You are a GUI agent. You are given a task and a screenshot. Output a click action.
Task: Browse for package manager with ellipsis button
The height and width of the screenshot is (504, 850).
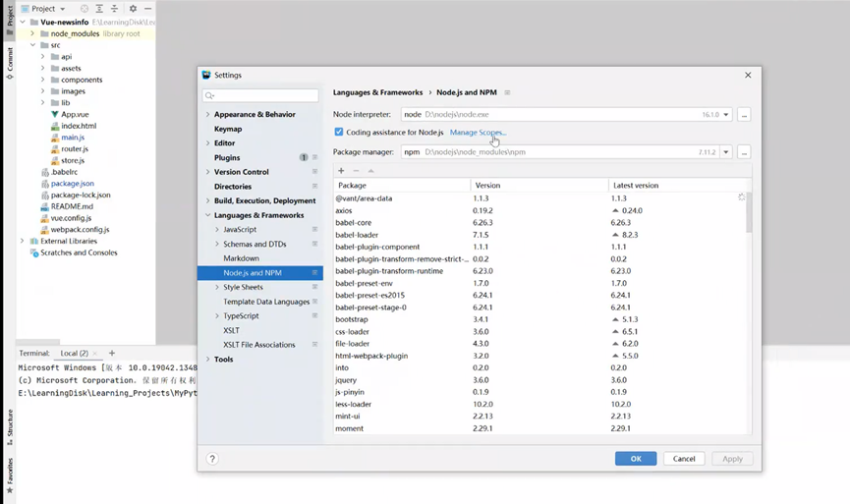click(744, 152)
